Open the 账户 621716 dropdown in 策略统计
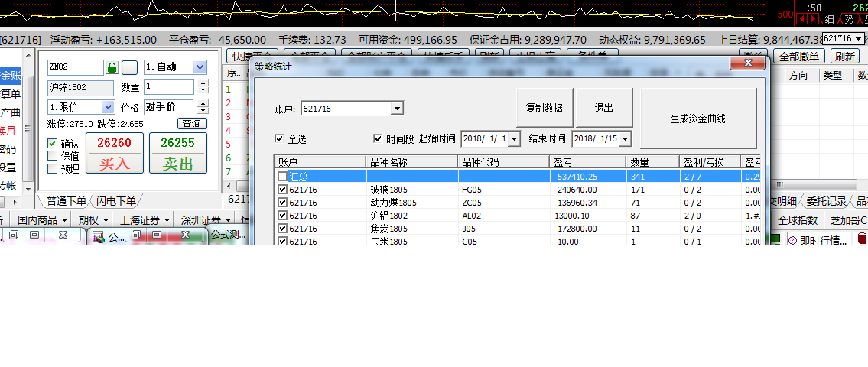 coord(397,109)
